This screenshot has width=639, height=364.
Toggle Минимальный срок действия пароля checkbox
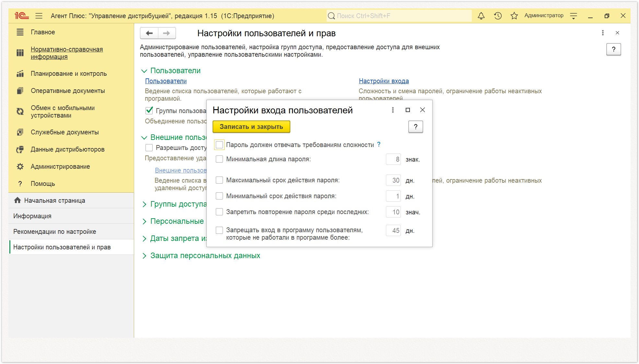(x=219, y=196)
